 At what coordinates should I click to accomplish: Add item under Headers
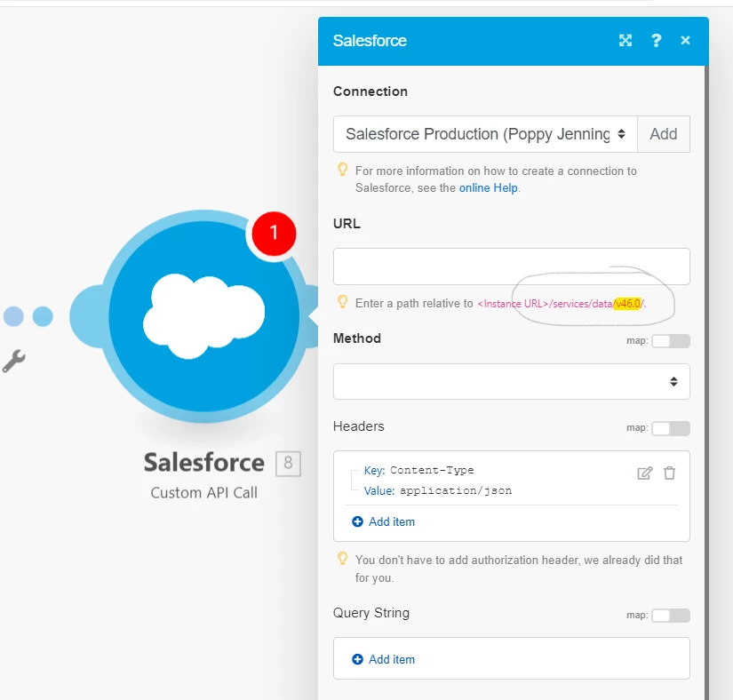click(x=383, y=521)
